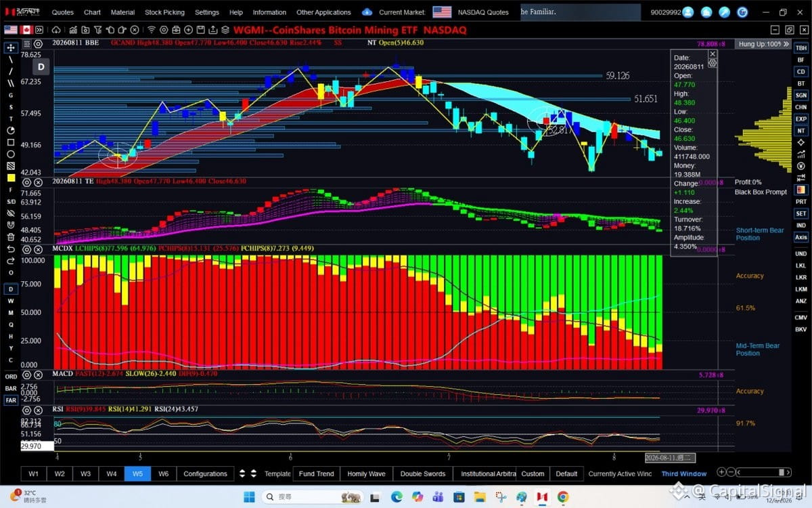Screen dimensions: 812x508
Task: Click the export upload toolbar icon
Action: 212,30
